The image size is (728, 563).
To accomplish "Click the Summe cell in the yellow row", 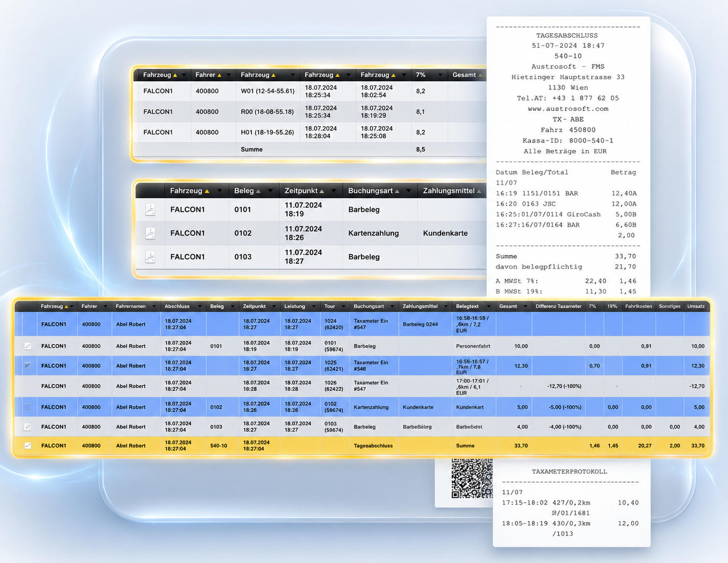I will pyautogui.click(x=465, y=446).
